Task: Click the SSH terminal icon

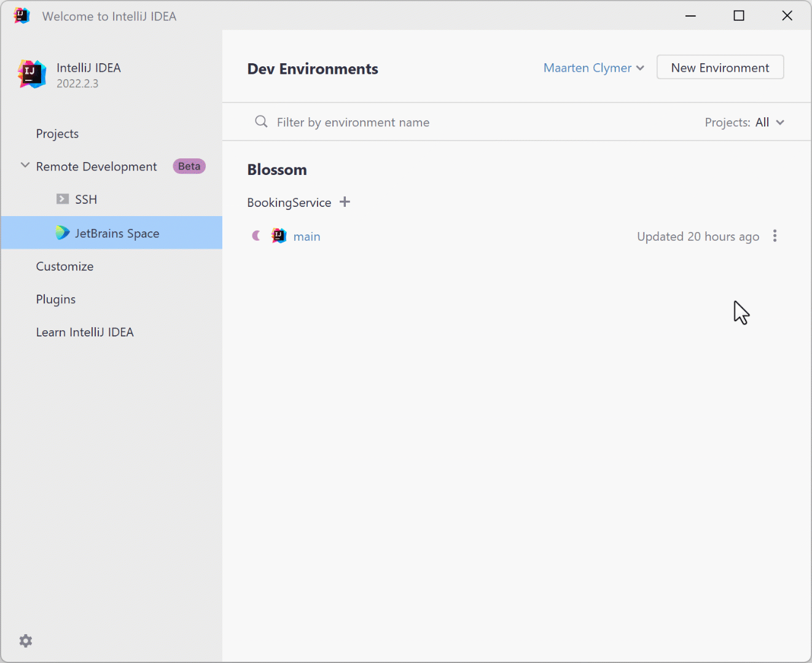Action: pos(63,199)
